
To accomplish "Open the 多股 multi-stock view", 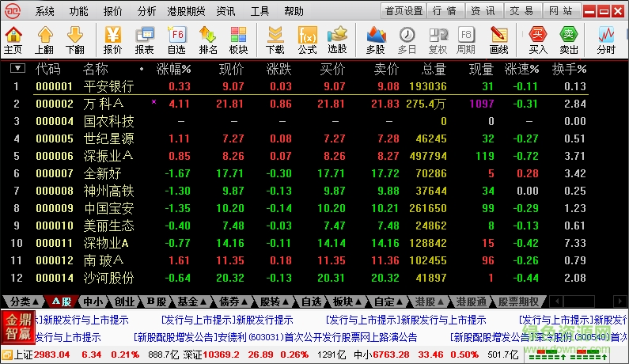I will click(x=376, y=40).
